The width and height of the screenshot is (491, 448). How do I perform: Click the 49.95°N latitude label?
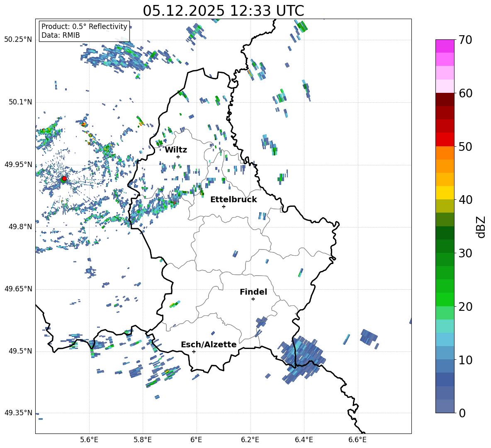click(18, 164)
